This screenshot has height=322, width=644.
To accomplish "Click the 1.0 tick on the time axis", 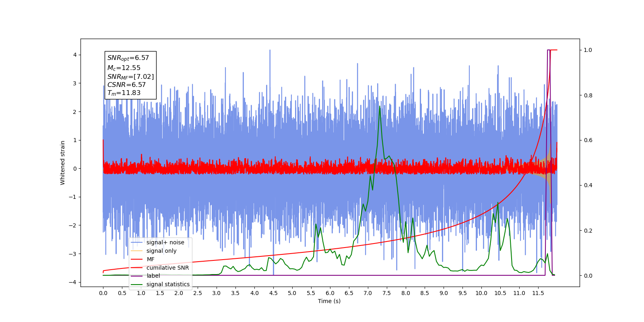I will point(141,293).
